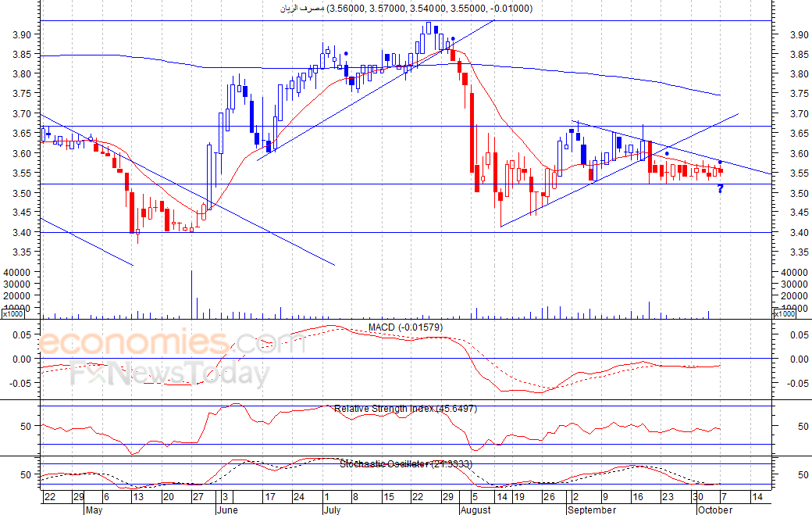Select the September month label on time axis
The width and height of the screenshot is (812, 515).
(x=592, y=510)
